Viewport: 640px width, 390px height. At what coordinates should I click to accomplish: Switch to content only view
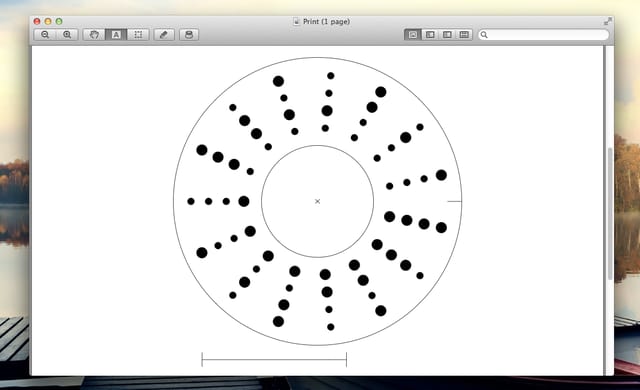click(413, 35)
